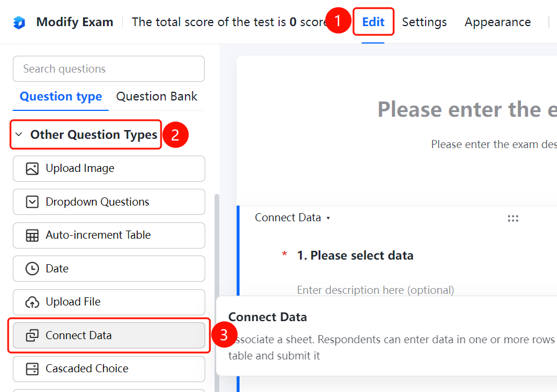557x392 pixels.
Task: Click the Connect Data linked-squares icon
Action: coord(32,335)
